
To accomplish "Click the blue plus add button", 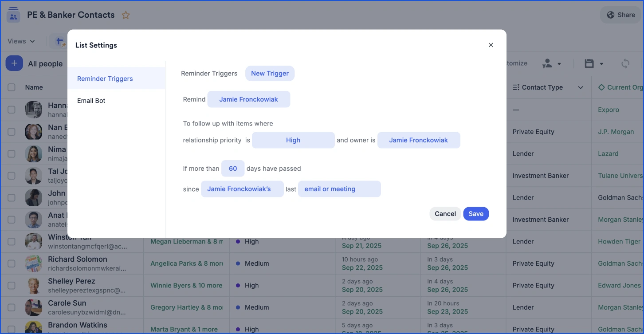I will point(14,63).
